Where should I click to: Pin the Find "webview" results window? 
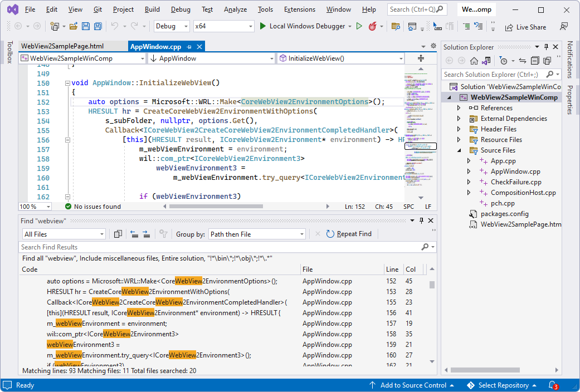click(x=423, y=220)
